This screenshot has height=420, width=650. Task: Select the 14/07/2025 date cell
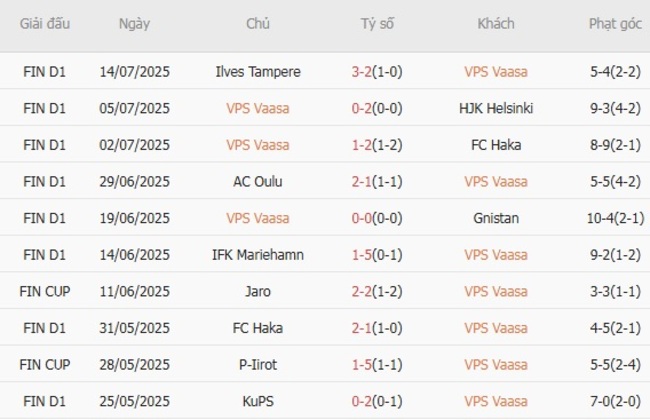tap(134, 72)
